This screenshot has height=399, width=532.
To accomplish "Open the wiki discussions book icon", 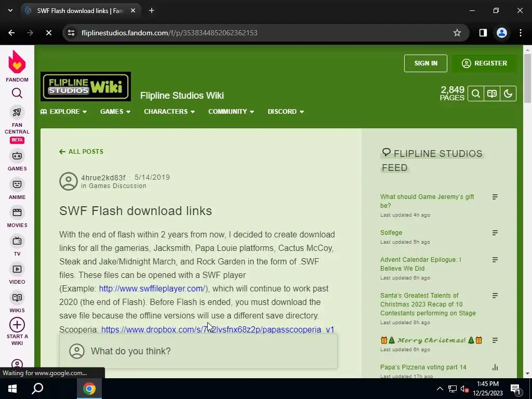I will point(492,94).
